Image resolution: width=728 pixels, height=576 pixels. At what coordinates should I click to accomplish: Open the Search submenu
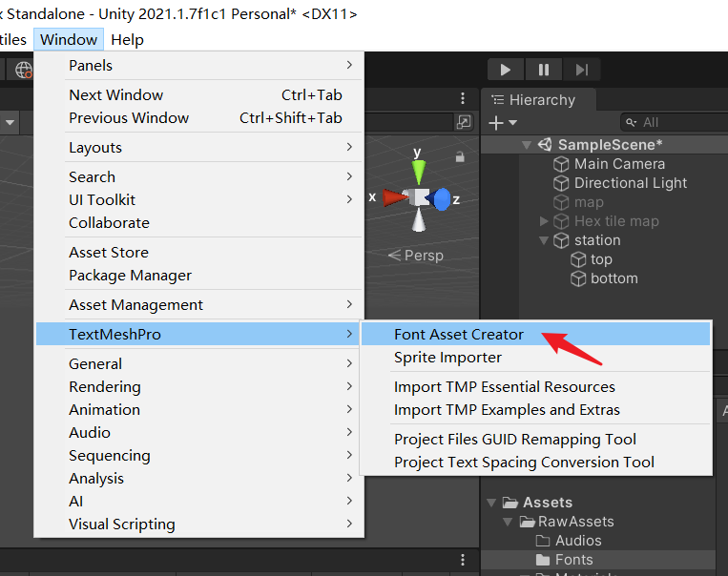coord(199,177)
